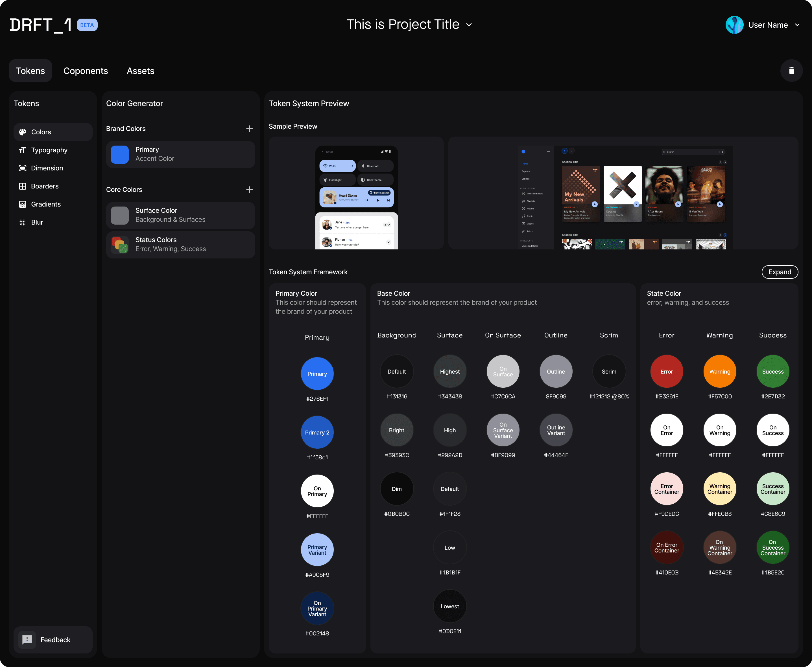Open the Feedback button

pyautogui.click(x=53, y=640)
